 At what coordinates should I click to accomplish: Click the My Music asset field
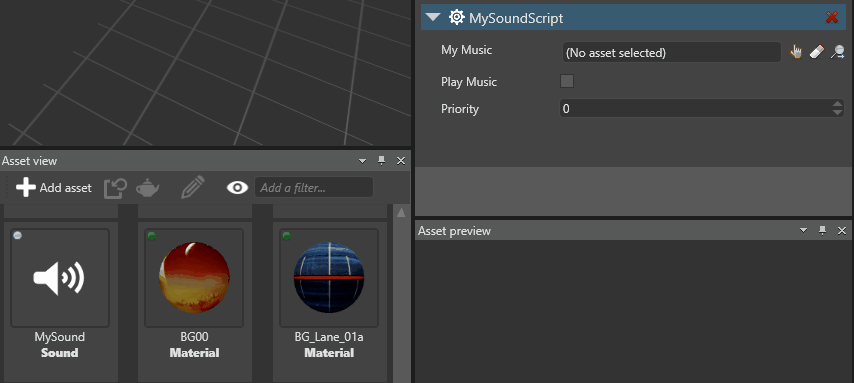pos(672,53)
